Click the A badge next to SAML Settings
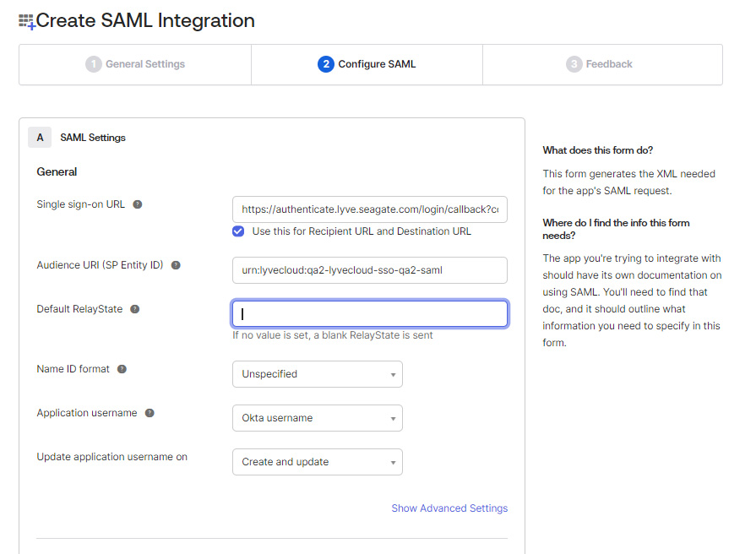Viewport: 756px width, 554px height. 40,137
